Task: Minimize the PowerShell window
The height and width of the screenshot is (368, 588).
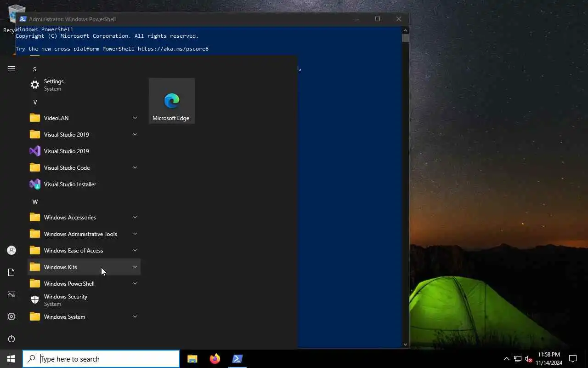Action: (x=357, y=19)
